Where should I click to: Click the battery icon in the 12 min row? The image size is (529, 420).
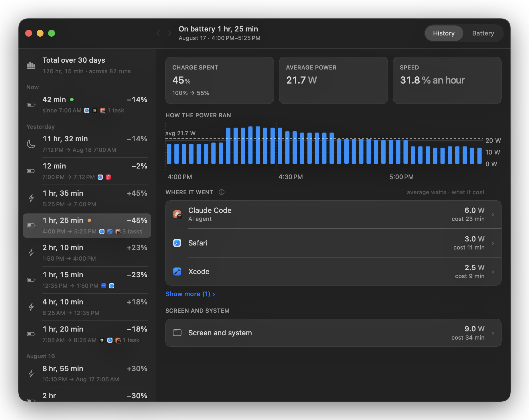31,171
